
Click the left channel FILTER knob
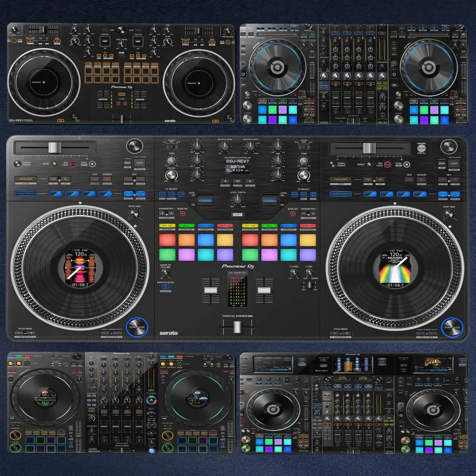coord(171,175)
